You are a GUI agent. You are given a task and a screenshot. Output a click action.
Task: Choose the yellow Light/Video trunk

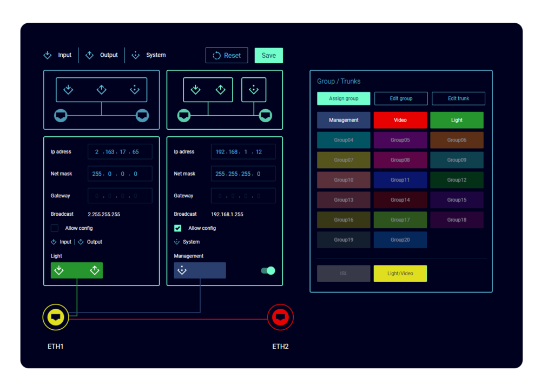(400, 274)
